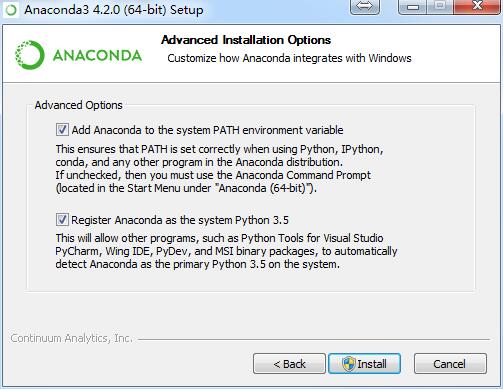The image size is (503, 389).
Task: Click the greyed-out maximize button
Action: pos(440,7)
